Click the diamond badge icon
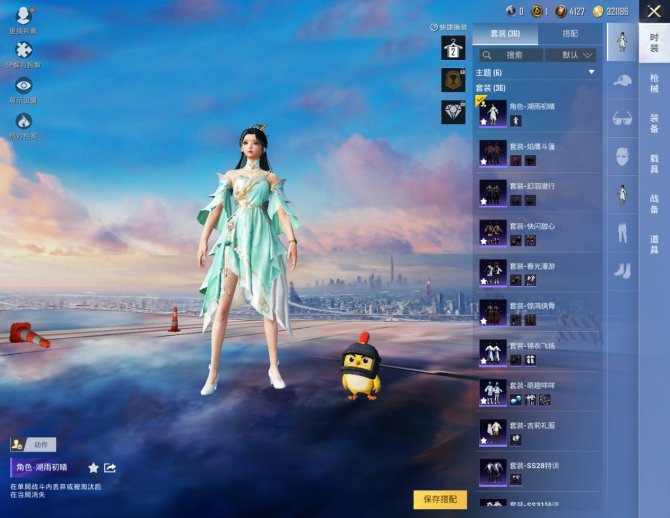Screen dimensions: 670x518 pos(453,112)
